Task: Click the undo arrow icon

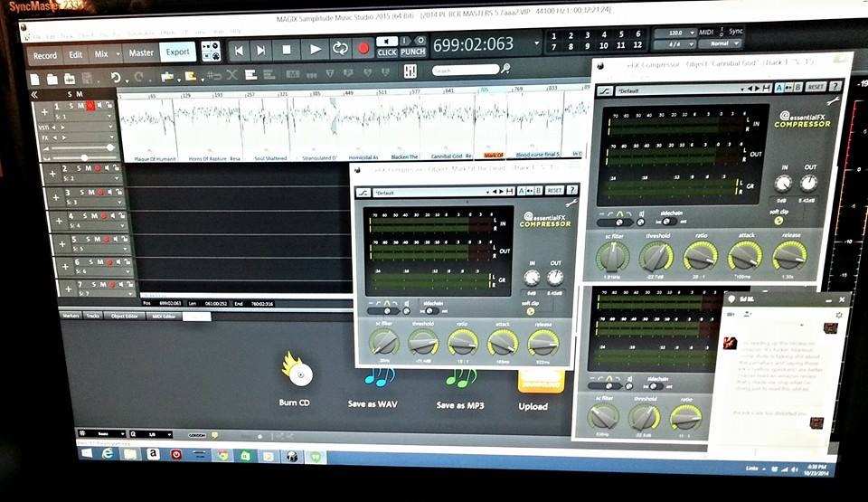Action: (115, 78)
